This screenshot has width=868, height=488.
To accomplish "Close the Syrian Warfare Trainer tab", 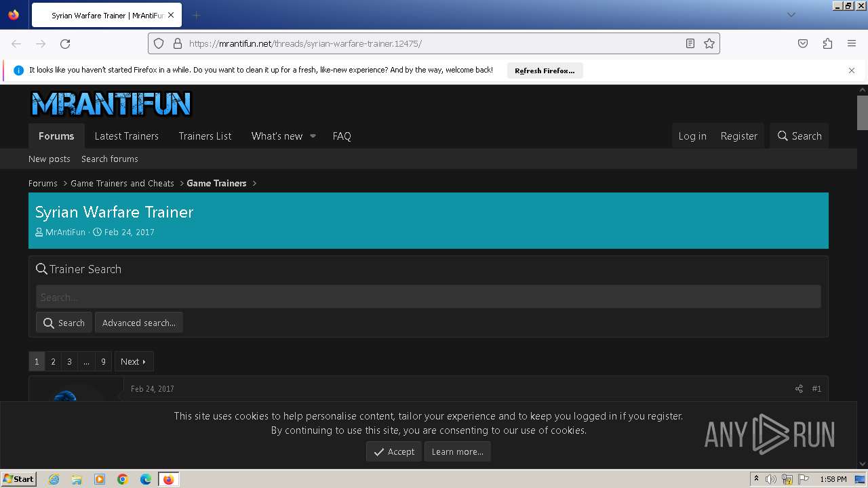I will (170, 15).
